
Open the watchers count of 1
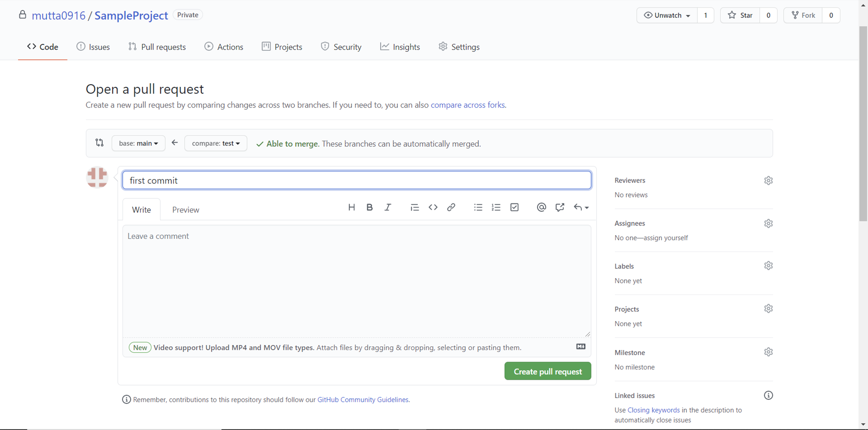[706, 15]
